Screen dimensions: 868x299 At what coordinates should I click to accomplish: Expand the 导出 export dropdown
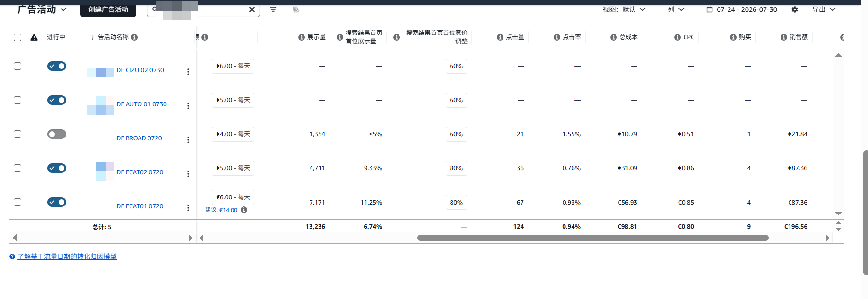tap(824, 9)
